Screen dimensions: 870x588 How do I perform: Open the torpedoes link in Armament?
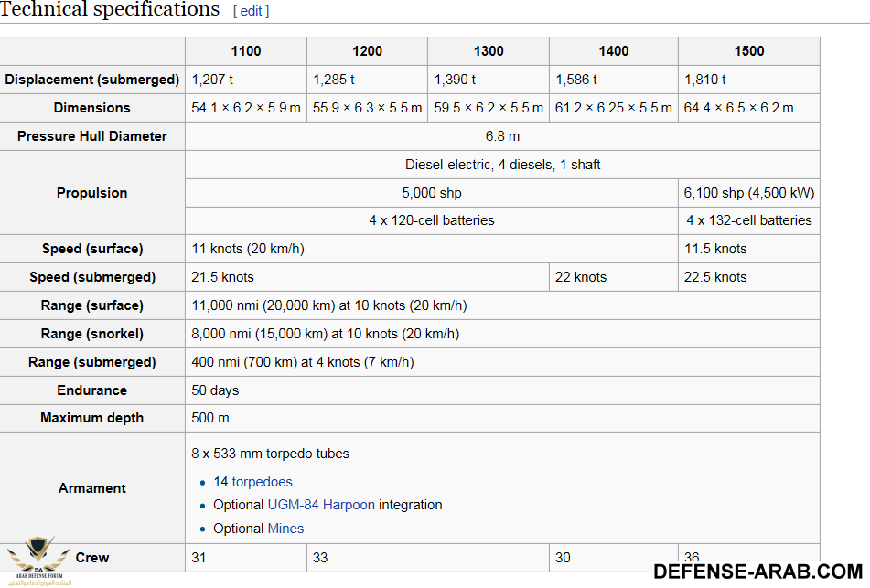262,482
